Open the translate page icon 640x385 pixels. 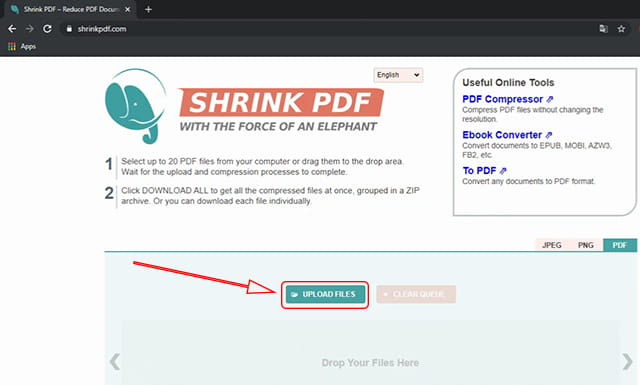(x=603, y=29)
